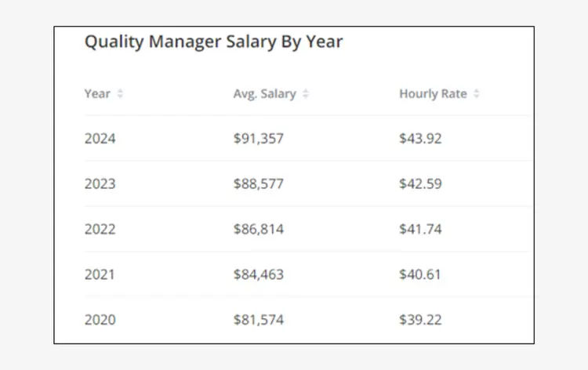
Task: Select the 2022 year cell
Action: click(100, 229)
